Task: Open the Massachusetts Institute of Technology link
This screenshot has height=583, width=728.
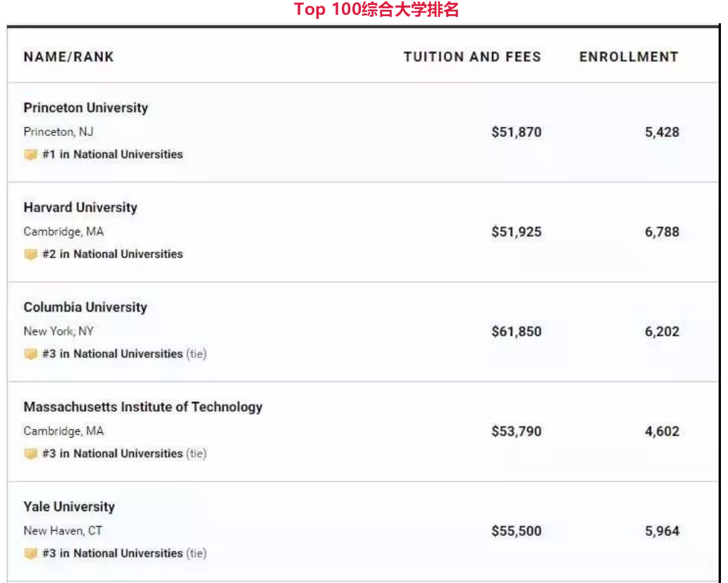Action: click(x=142, y=407)
